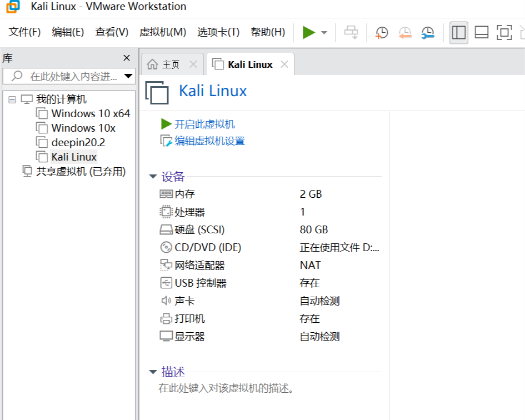The image size is (525, 420).
Task: Switch to the Kali Linux tab
Action: pyautogui.click(x=250, y=64)
